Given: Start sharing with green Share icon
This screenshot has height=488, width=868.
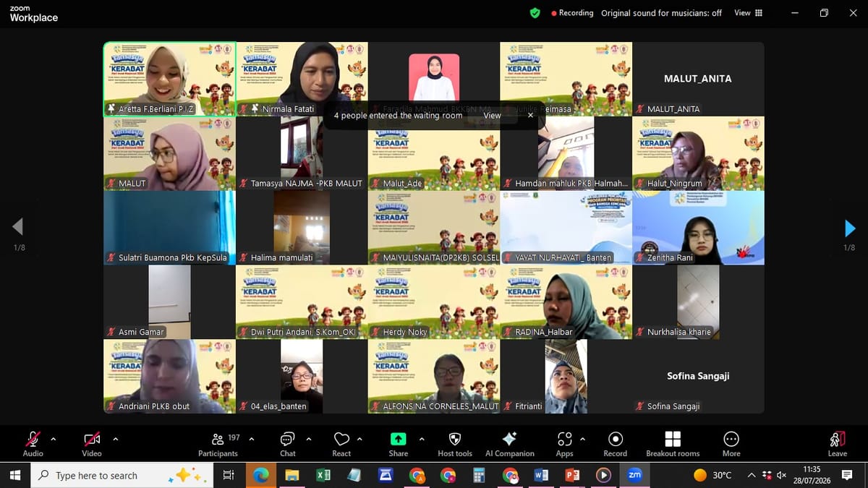Looking at the screenshot, I should click(x=398, y=444).
